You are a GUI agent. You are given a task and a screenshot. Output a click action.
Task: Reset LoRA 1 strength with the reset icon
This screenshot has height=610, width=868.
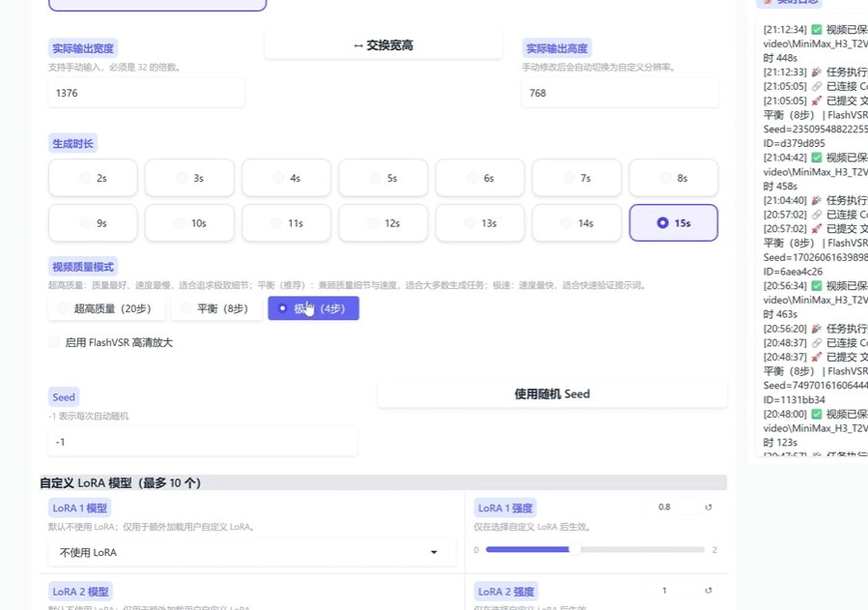click(x=709, y=507)
